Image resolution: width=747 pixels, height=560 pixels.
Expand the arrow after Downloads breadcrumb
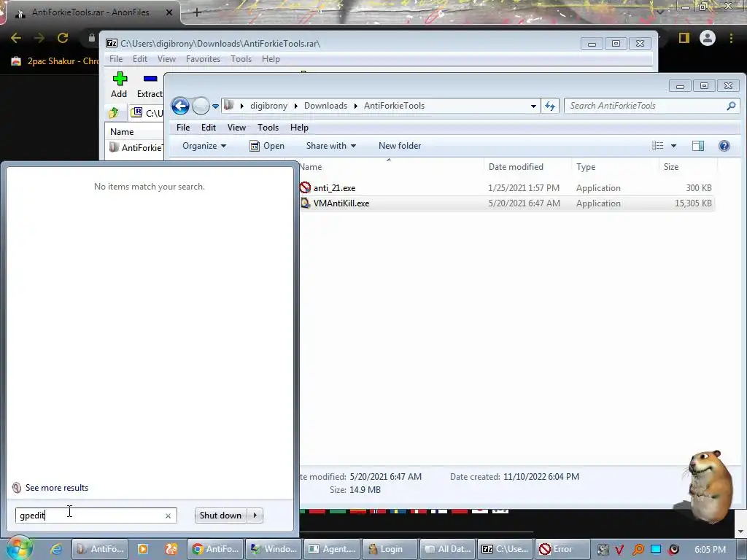tap(355, 106)
